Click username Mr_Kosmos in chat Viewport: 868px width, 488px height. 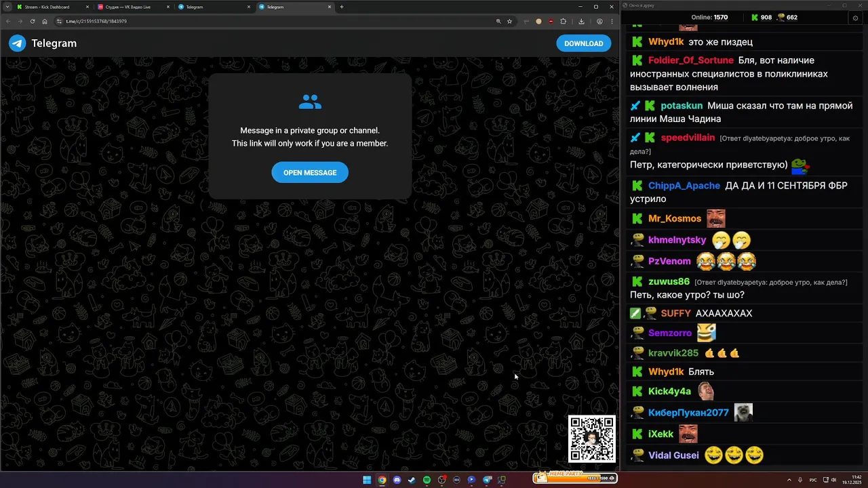pyautogui.click(x=675, y=218)
